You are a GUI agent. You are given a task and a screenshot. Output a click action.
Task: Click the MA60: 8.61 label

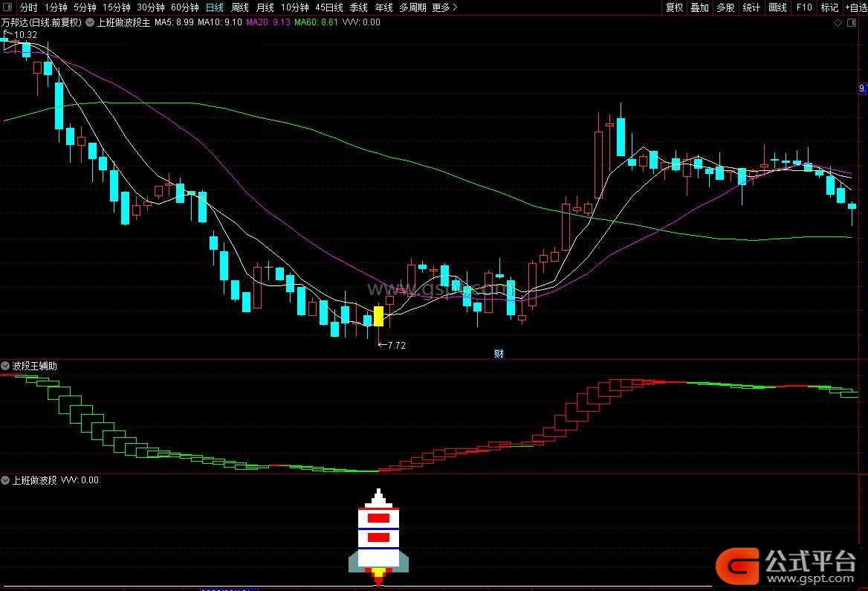tap(316, 22)
